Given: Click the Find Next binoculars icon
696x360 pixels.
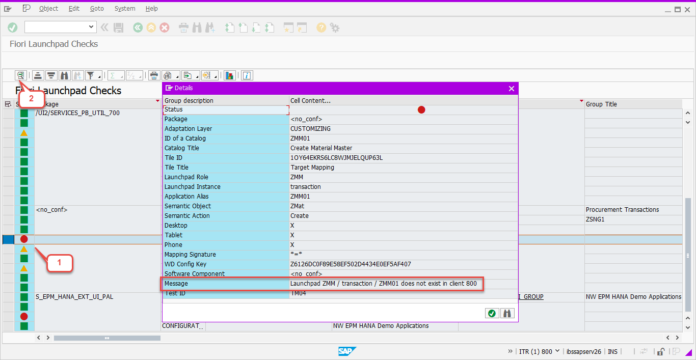Looking at the screenshot, I should point(210,28).
